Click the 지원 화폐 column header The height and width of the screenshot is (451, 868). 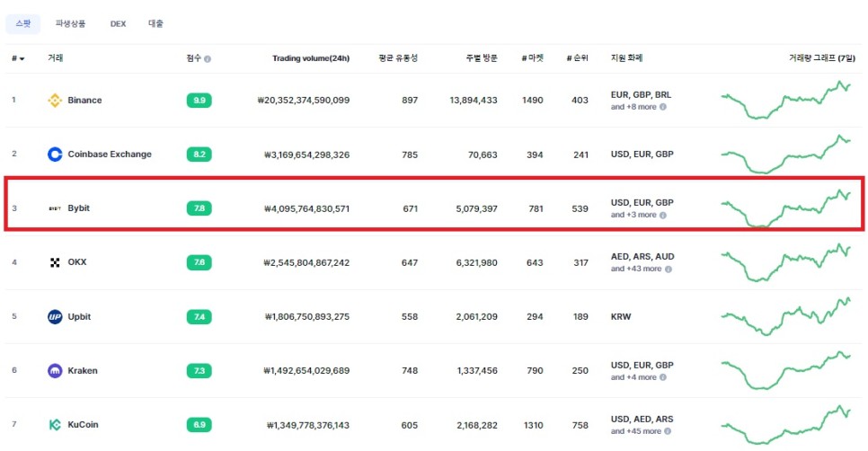[x=626, y=58]
